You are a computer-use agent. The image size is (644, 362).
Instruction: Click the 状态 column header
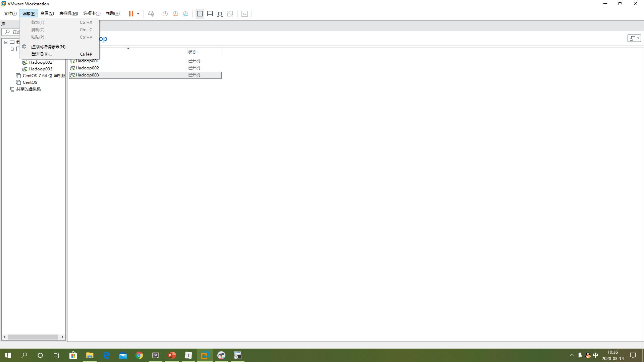(204, 52)
